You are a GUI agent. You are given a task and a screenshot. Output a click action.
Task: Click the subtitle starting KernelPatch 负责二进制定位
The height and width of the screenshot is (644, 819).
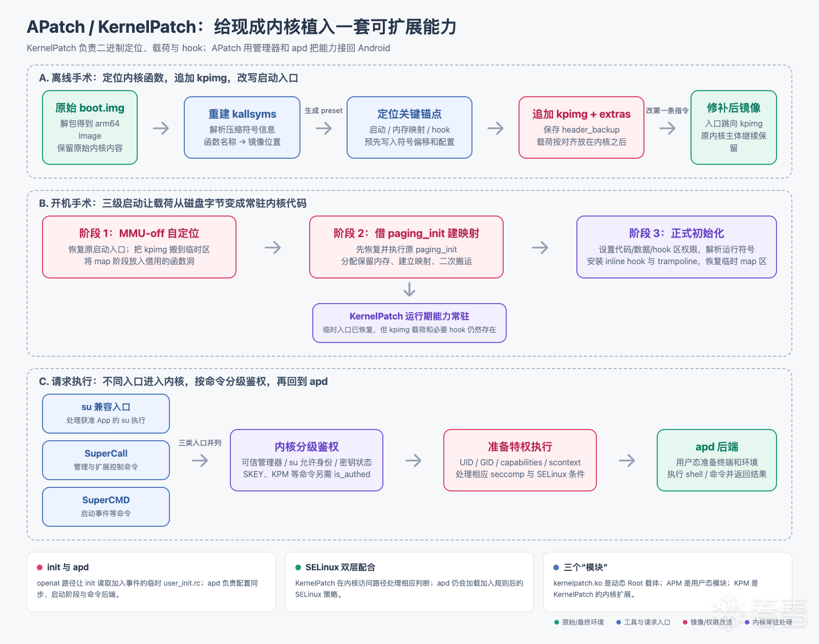208,48
